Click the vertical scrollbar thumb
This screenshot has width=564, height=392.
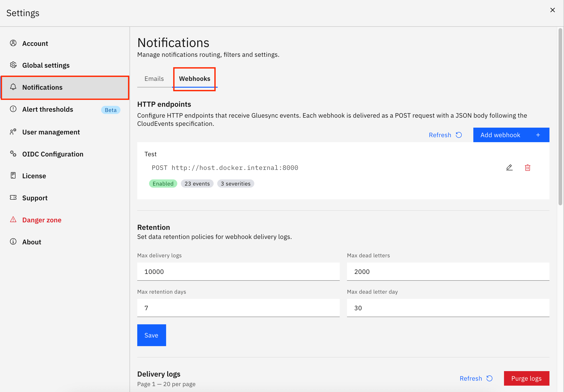560,117
